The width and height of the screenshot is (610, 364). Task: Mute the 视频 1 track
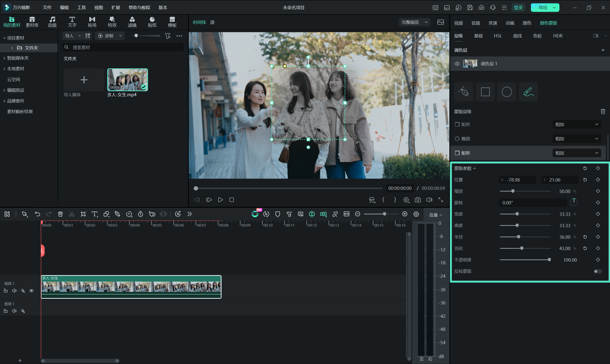[14, 291]
